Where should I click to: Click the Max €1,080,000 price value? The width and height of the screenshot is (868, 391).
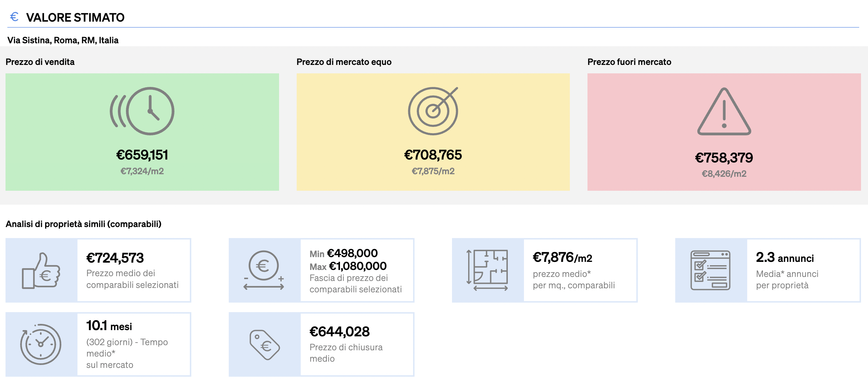pyautogui.click(x=348, y=266)
